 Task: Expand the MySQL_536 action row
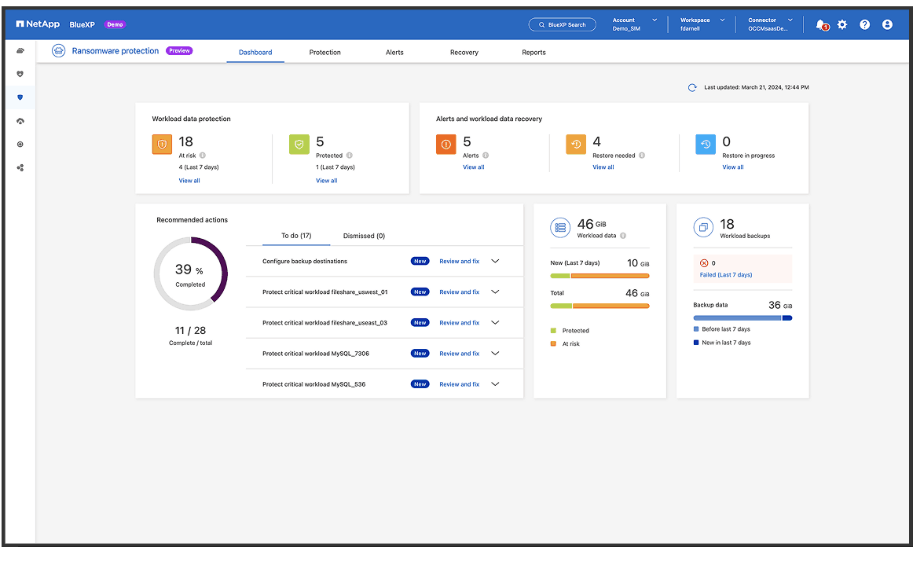click(x=496, y=384)
